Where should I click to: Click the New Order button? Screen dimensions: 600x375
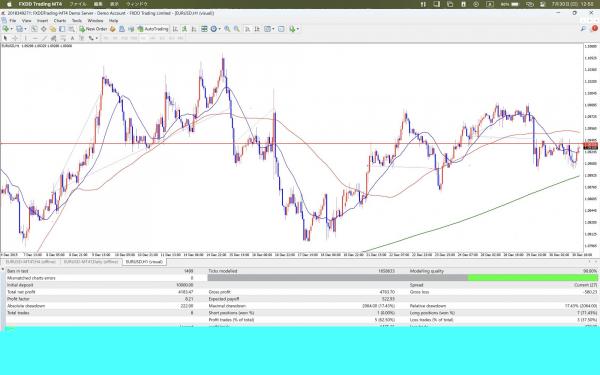coord(93,29)
